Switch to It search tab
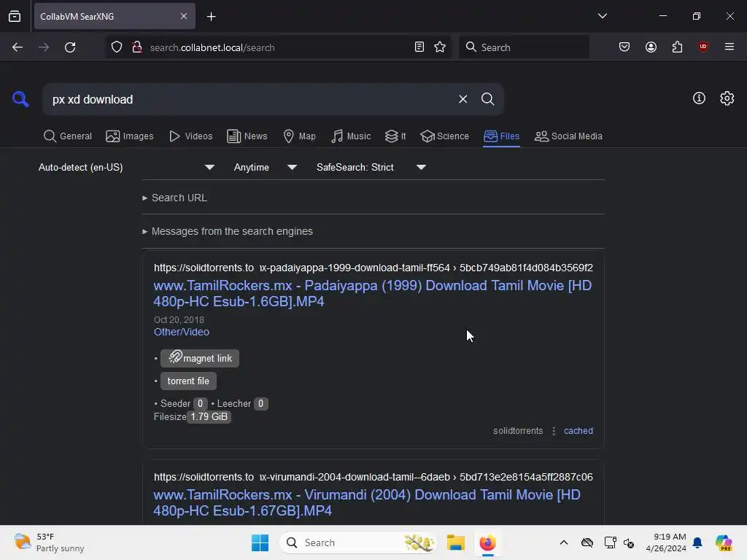This screenshot has width=747, height=560. [x=395, y=136]
